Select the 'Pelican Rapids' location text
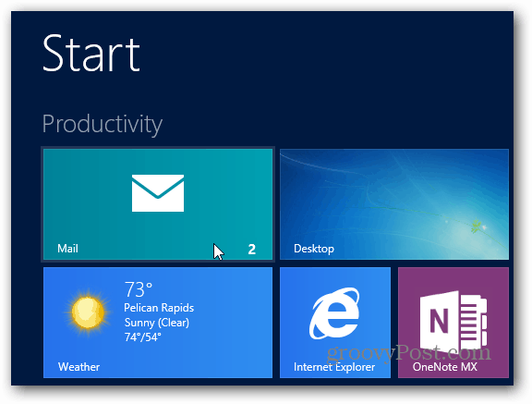This screenshot has height=404, width=532. [159, 308]
